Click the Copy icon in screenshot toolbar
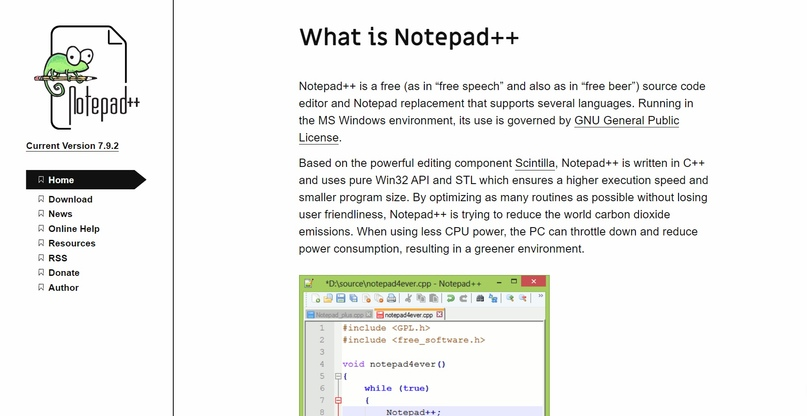The image size is (807, 416). click(421, 298)
